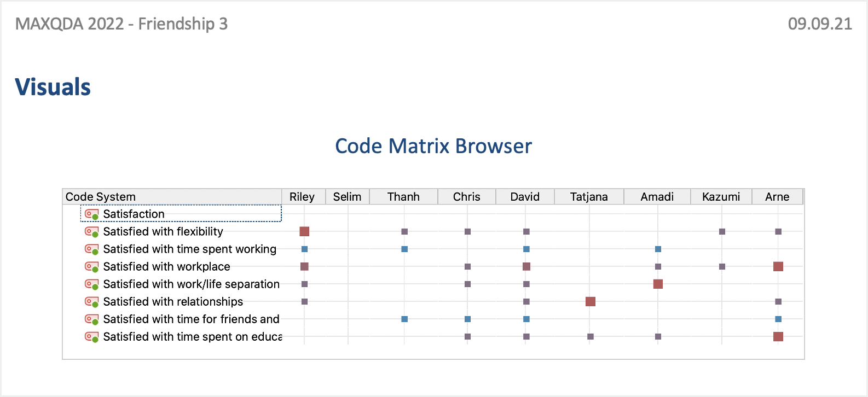868x397 pixels.
Task: Click the Kazumi column header
Action: (x=721, y=197)
